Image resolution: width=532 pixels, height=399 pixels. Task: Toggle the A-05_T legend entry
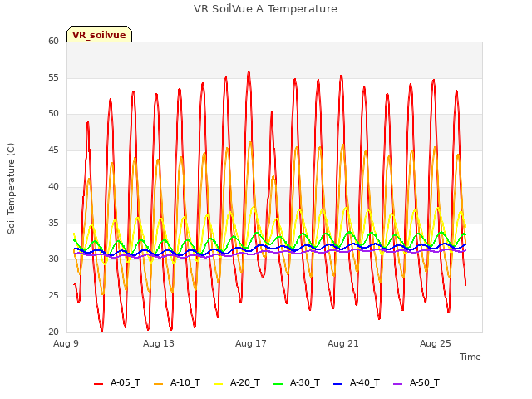coord(117,382)
